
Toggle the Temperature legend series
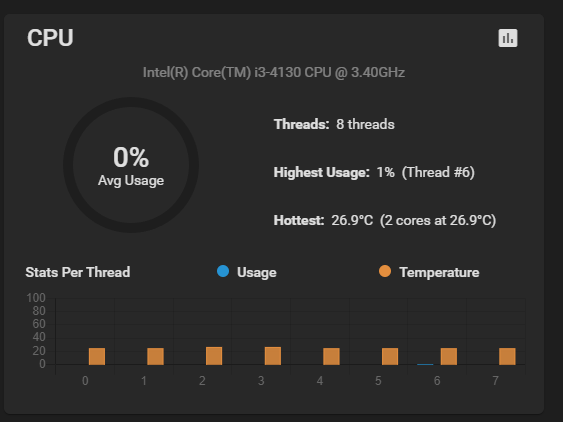tap(429, 272)
